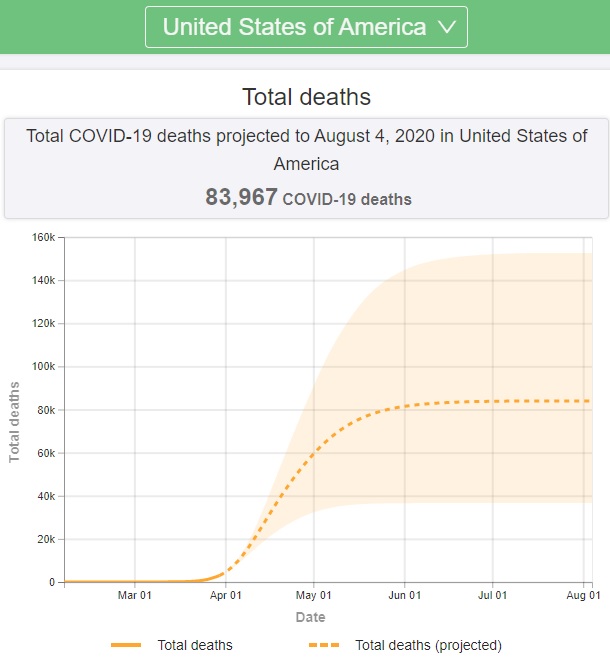The image size is (610, 659).
Task: Click the "Total deaths" chart heading
Action: point(306,97)
